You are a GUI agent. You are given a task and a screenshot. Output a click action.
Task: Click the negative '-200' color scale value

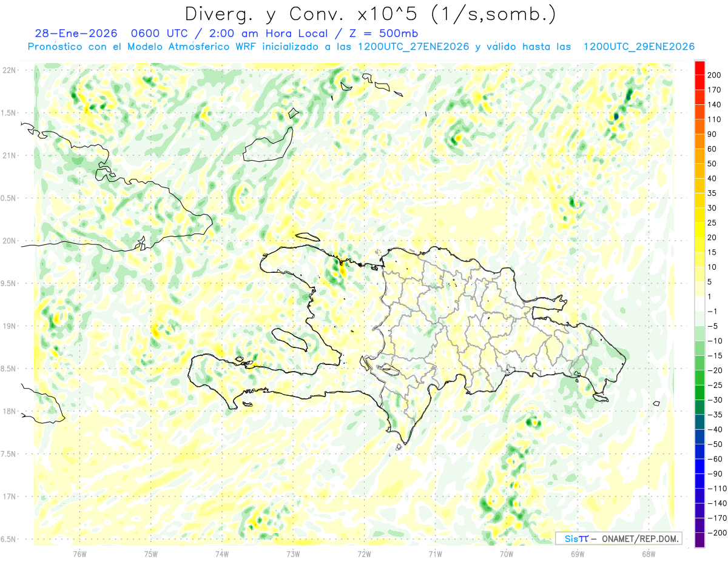point(717,533)
